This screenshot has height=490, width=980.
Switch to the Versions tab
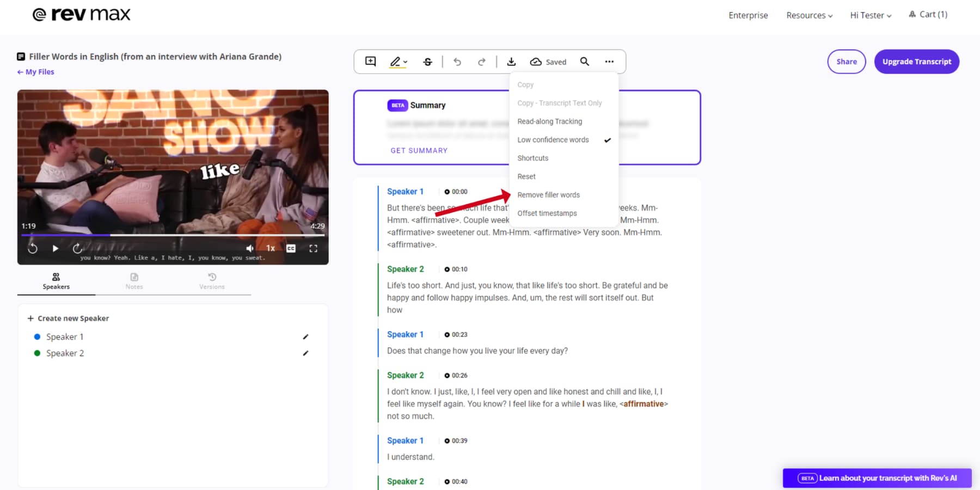212,281
